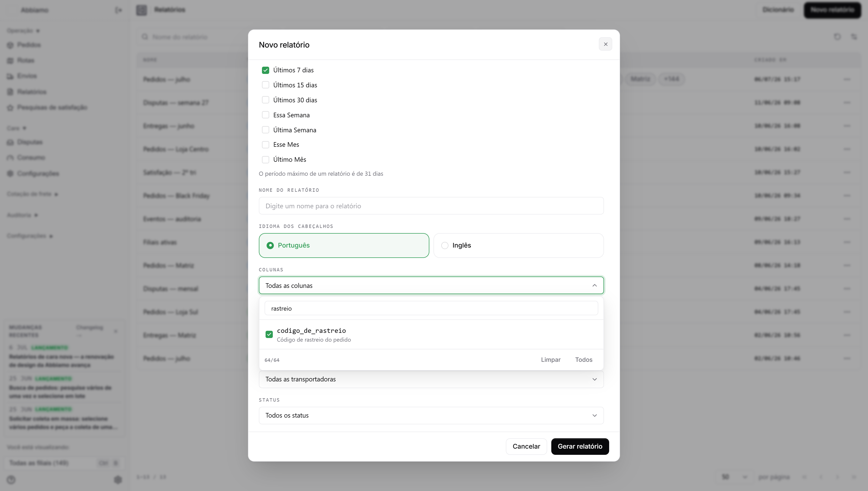The height and width of the screenshot is (491, 868).
Task: Cancel the new report dialog
Action: pyautogui.click(x=526, y=446)
